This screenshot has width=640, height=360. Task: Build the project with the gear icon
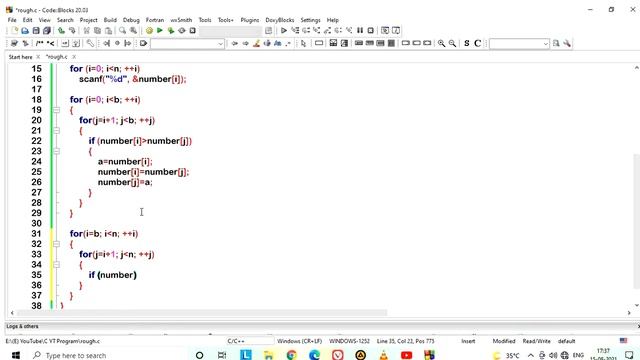pyautogui.click(x=149, y=31)
